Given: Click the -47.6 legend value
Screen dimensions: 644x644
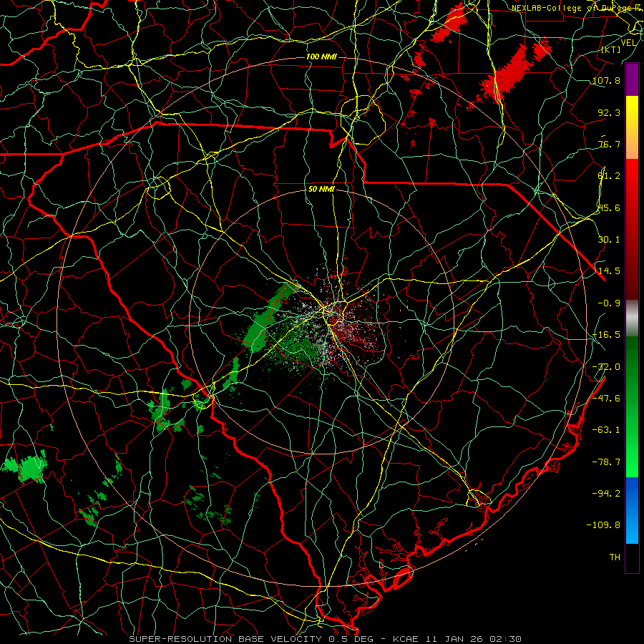Looking at the screenshot, I should (606, 399).
